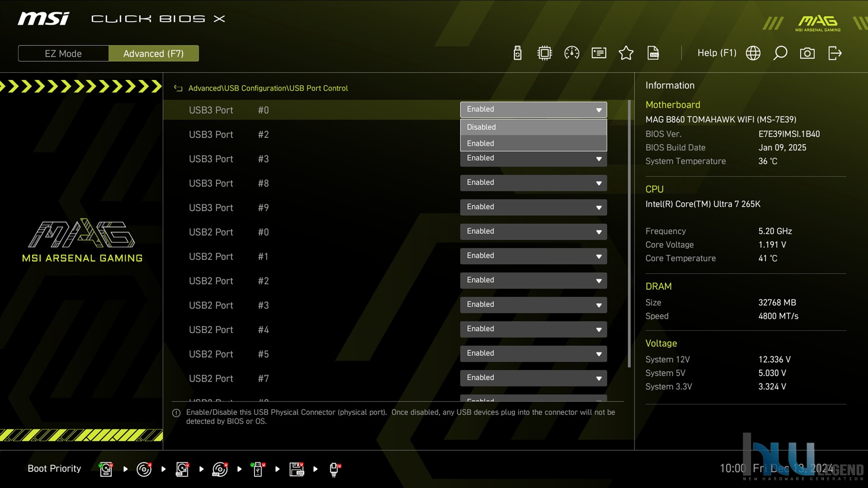Select the USB2 Port #4 row label

click(x=229, y=330)
